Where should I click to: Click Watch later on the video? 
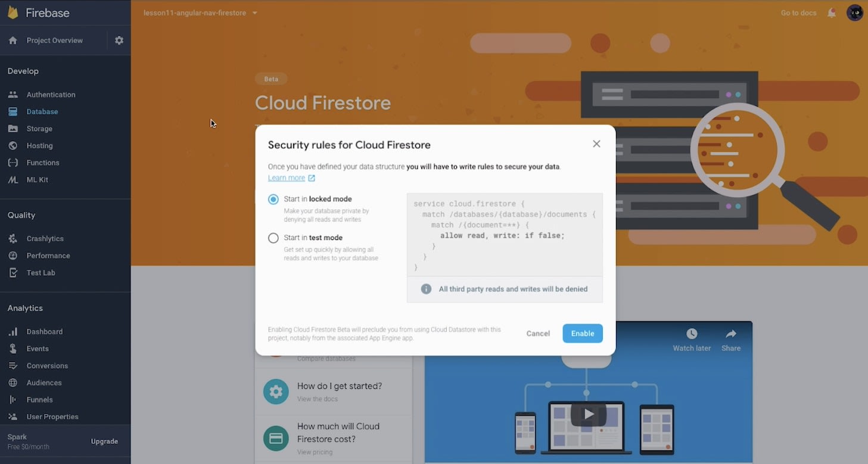tap(692, 340)
